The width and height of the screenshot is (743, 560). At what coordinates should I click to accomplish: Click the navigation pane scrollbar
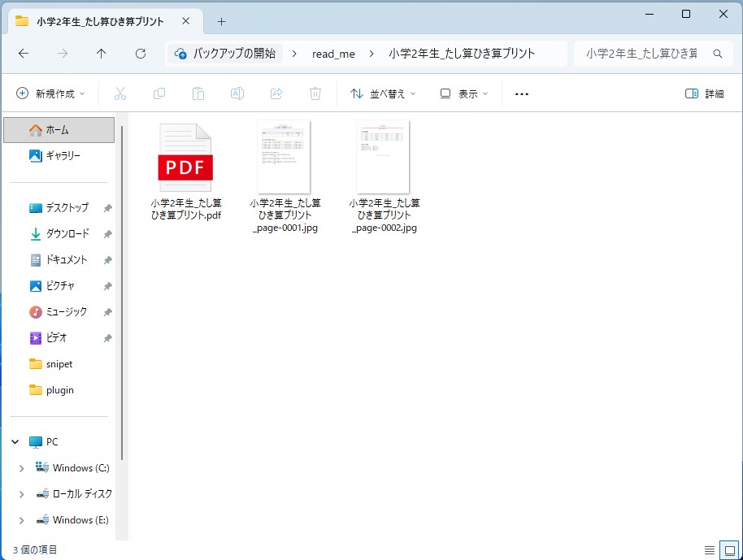122,293
